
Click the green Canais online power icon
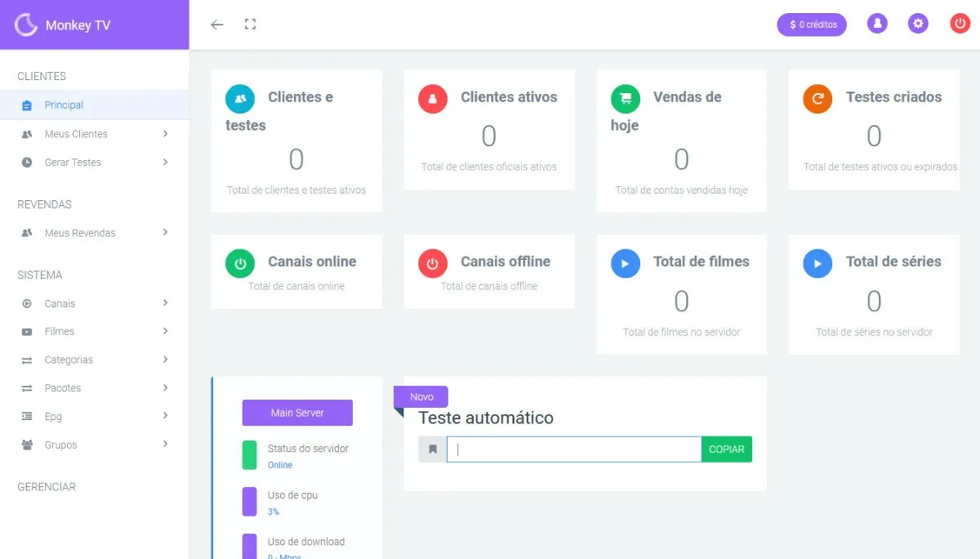coord(240,264)
